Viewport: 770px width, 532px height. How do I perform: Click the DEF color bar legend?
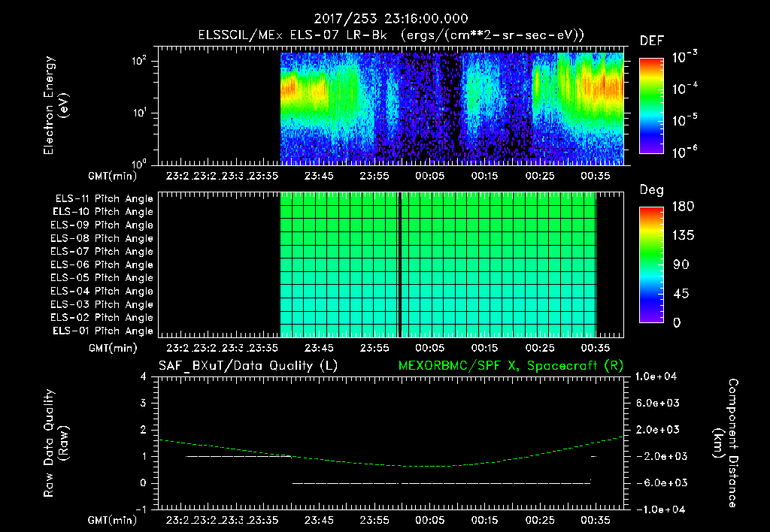[651, 105]
